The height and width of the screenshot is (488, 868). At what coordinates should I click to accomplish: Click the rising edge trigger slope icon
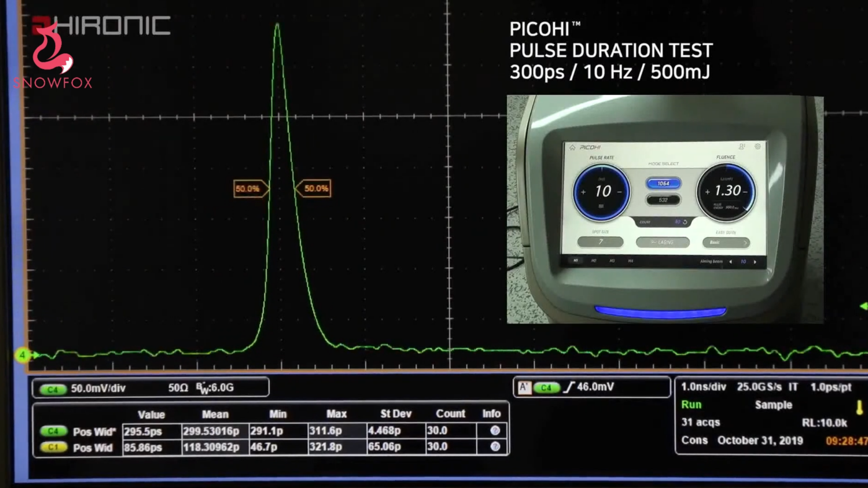point(569,388)
